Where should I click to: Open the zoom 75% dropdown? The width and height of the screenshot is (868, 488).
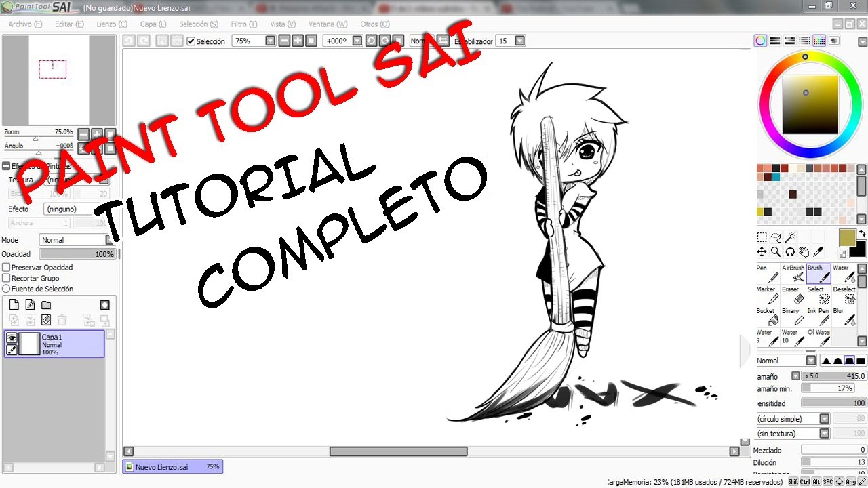click(x=270, y=41)
